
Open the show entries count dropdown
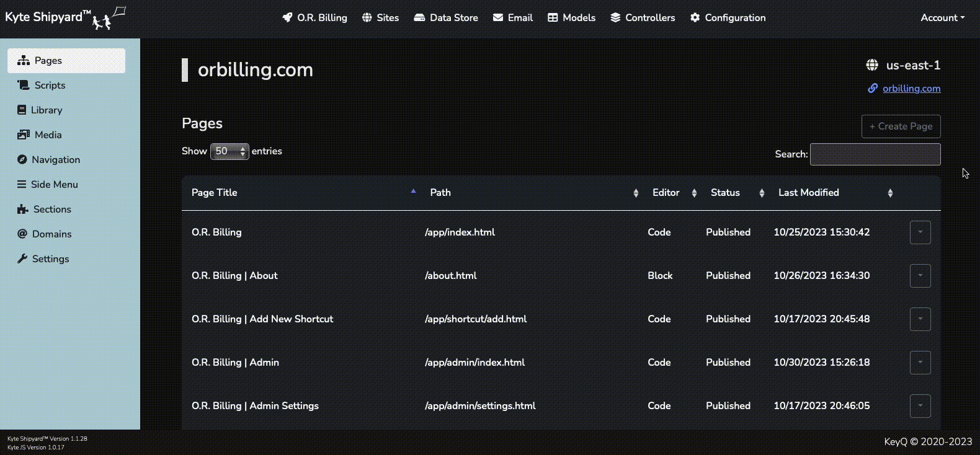coord(229,151)
